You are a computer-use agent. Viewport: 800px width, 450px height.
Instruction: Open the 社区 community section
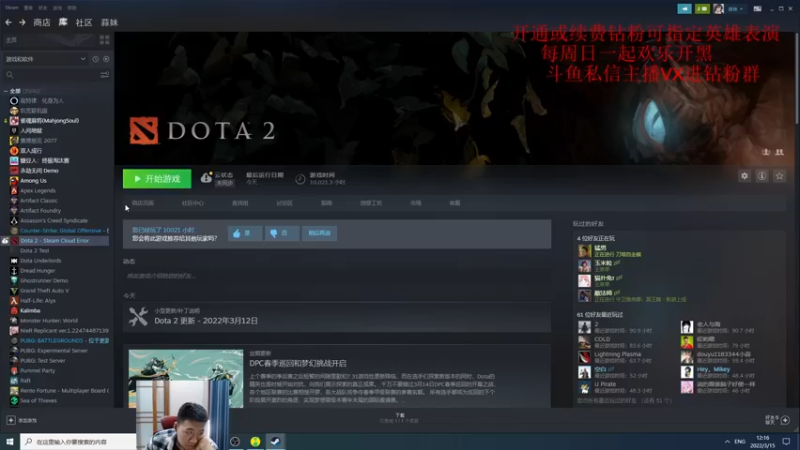84,22
